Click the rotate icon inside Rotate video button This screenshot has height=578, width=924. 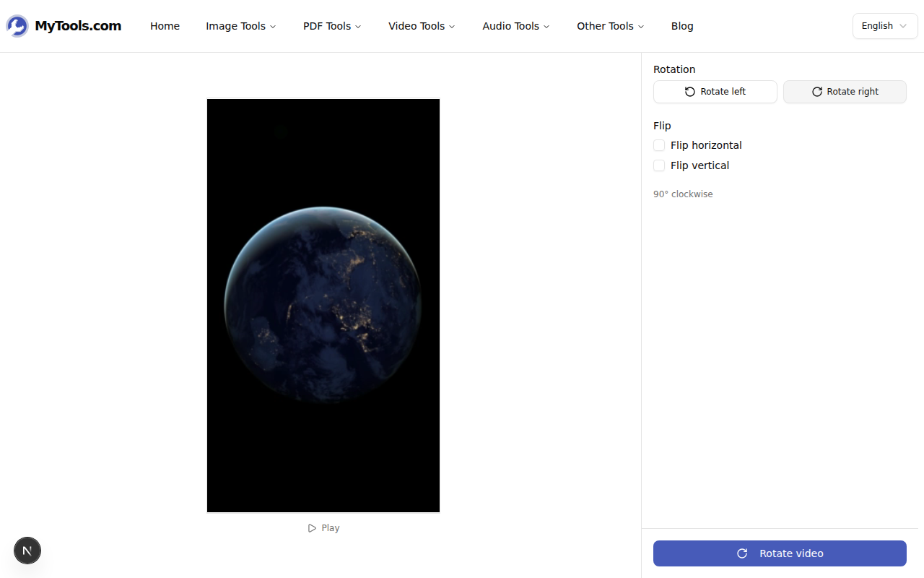click(x=741, y=553)
